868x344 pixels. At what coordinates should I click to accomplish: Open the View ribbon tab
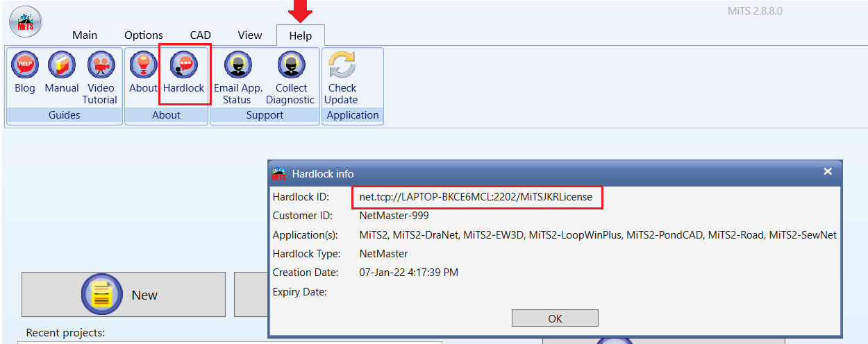pos(250,35)
